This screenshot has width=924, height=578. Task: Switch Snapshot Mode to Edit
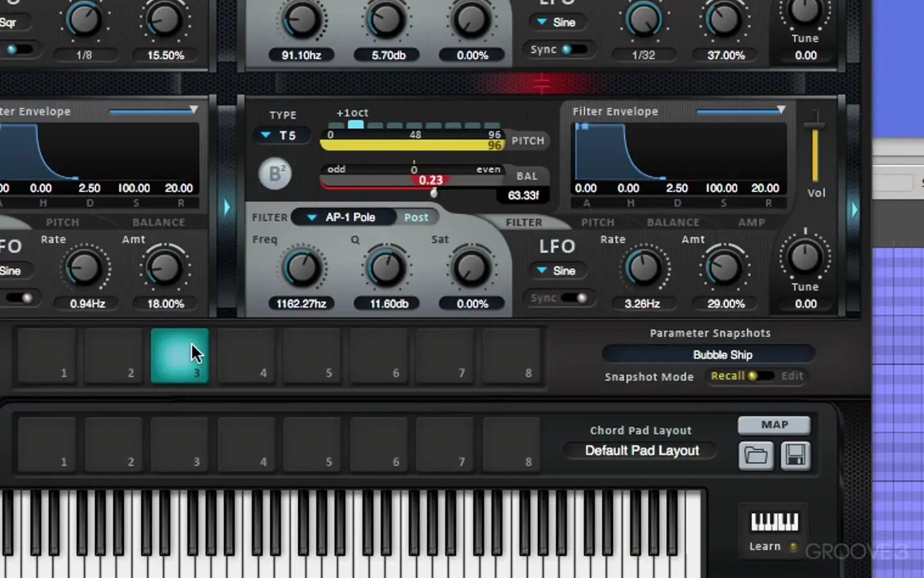coord(792,376)
